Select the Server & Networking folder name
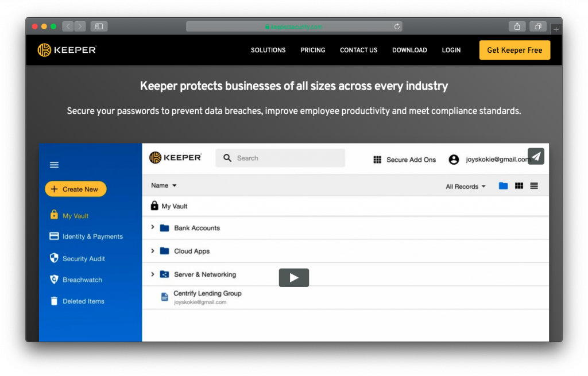Viewport: 588px width, 376px height. click(205, 274)
